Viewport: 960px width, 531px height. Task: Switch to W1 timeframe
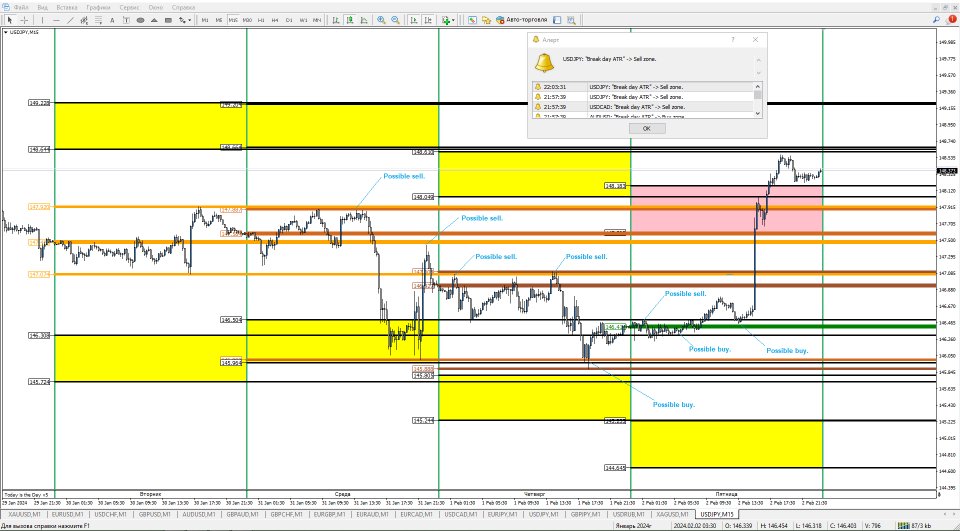[303, 20]
